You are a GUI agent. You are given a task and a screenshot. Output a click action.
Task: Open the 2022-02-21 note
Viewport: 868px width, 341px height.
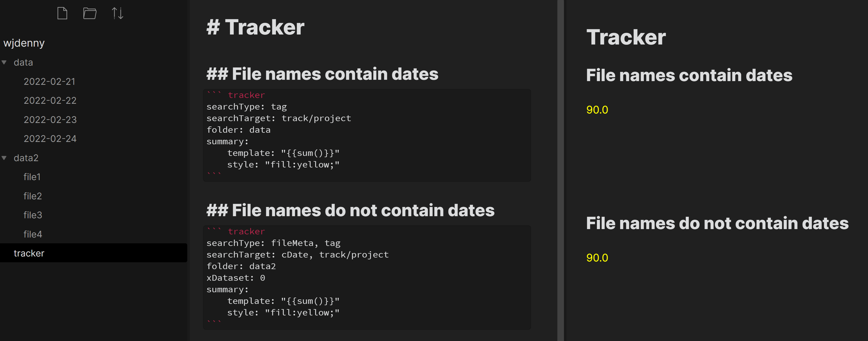(50, 81)
